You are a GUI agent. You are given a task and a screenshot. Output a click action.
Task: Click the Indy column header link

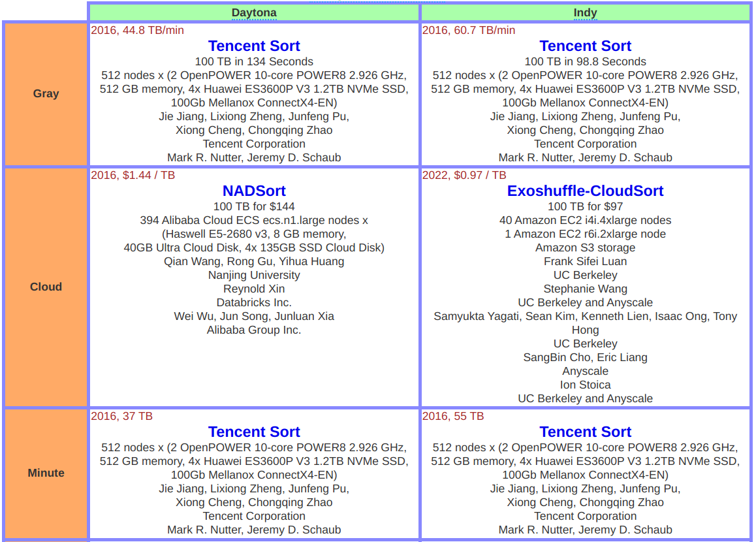coord(585,12)
